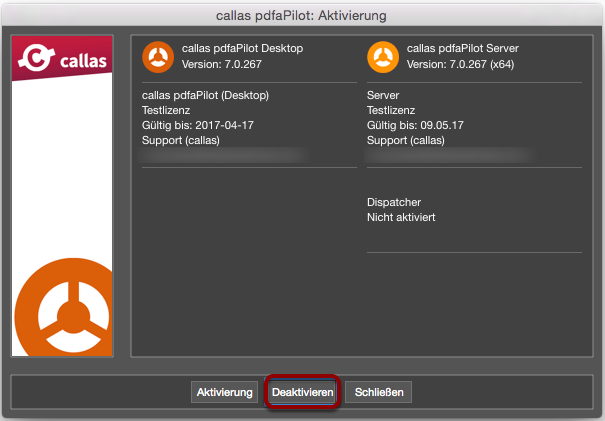Click the pdfaPilot Server orange icon
605x421 pixels.
383,57
